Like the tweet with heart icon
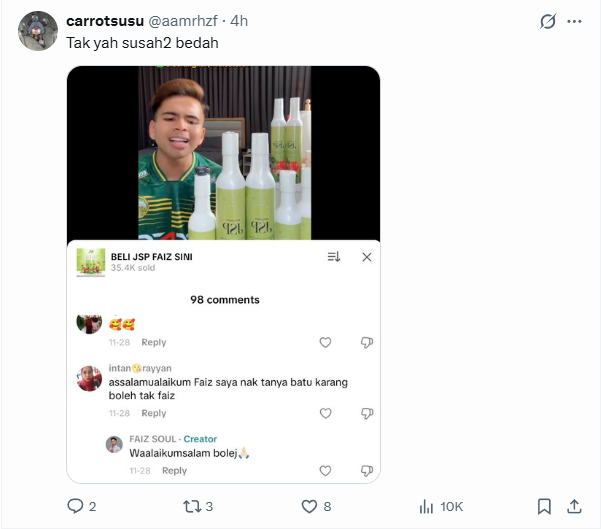The image size is (601, 529). 311,506
